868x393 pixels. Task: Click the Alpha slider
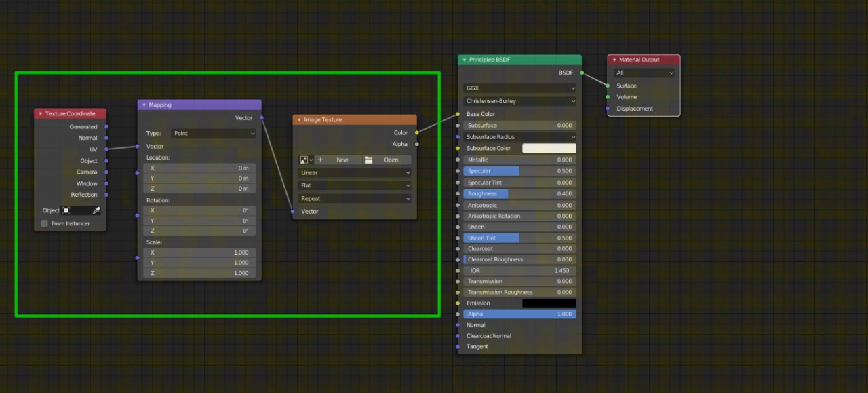tap(520, 314)
